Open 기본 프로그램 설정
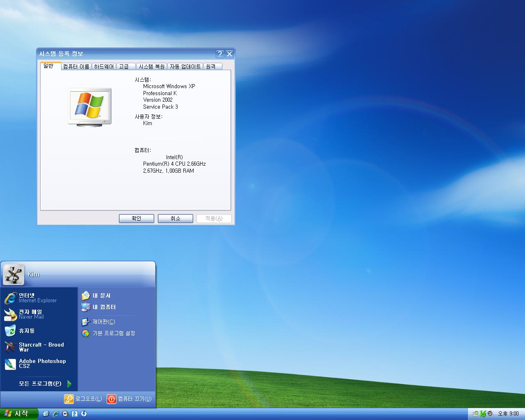The width and height of the screenshot is (525, 420). (116, 333)
